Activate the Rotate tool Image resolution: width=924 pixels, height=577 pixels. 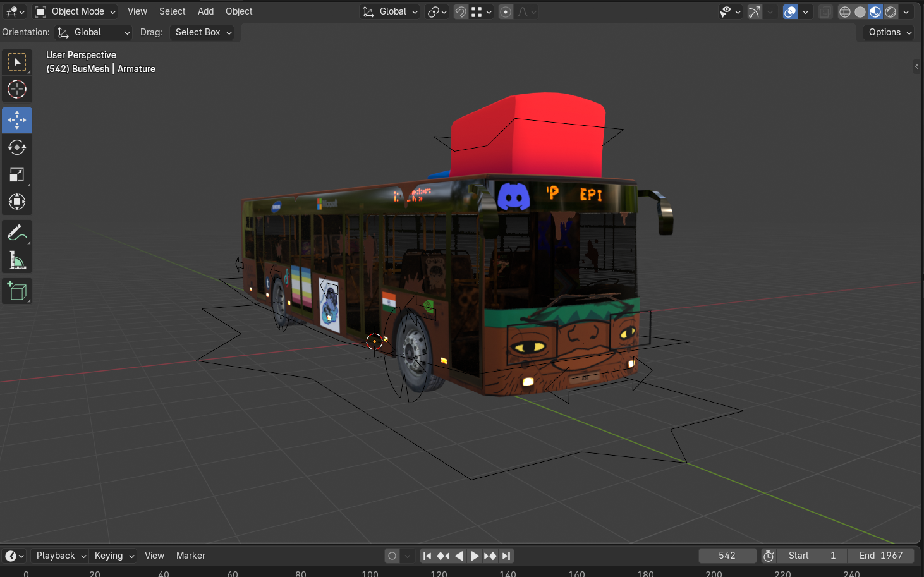tap(17, 147)
